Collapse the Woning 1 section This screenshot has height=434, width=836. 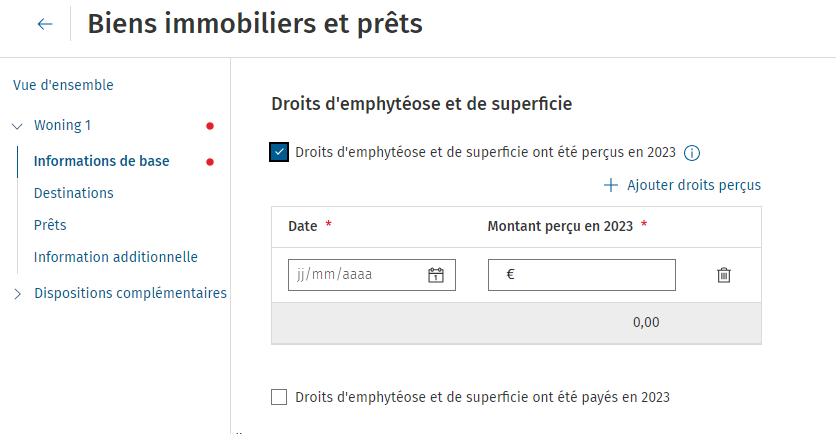point(17,126)
